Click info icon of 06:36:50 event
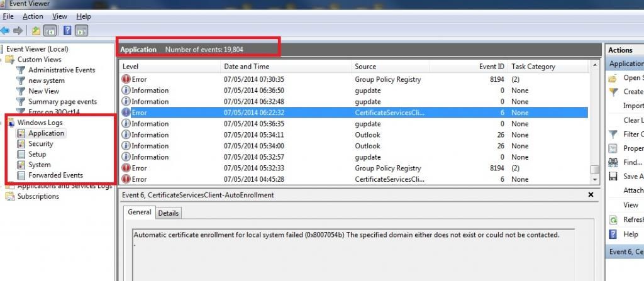644x281 pixels. pos(126,91)
